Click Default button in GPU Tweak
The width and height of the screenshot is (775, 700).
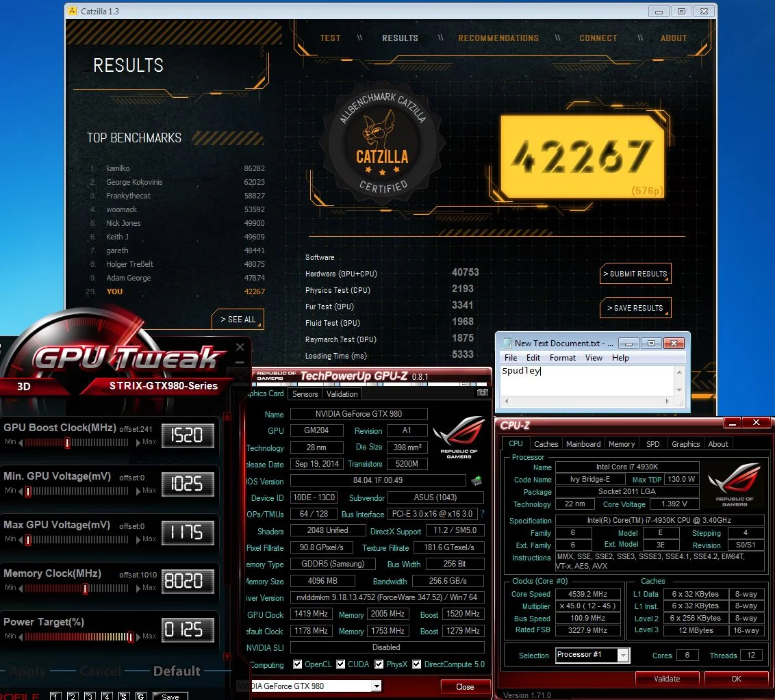pos(177,671)
